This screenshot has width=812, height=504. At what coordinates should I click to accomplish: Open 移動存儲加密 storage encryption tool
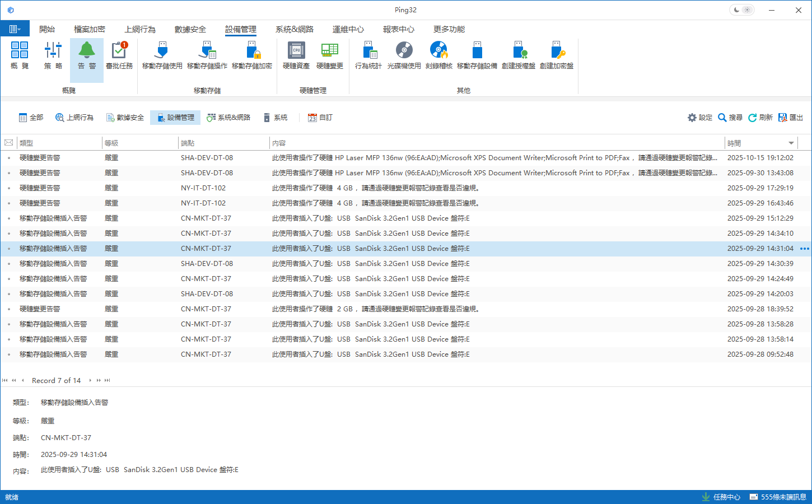click(x=252, y=55)
